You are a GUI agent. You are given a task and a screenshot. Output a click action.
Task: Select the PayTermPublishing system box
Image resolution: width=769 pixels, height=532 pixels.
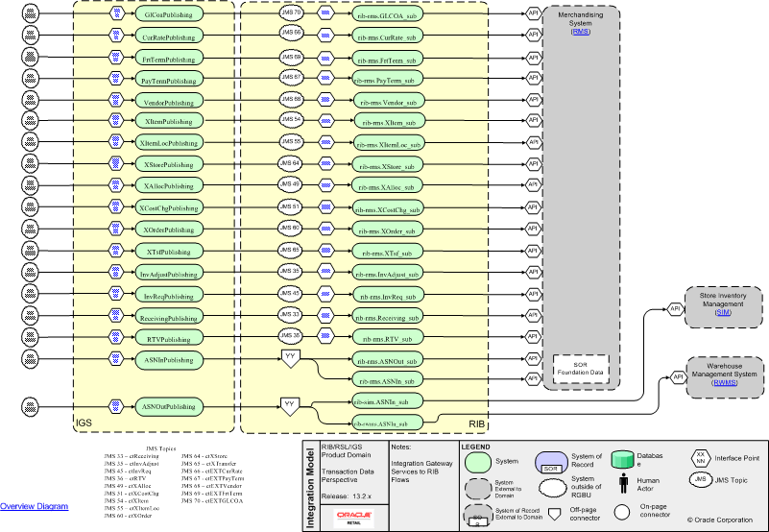click(169, 81)
